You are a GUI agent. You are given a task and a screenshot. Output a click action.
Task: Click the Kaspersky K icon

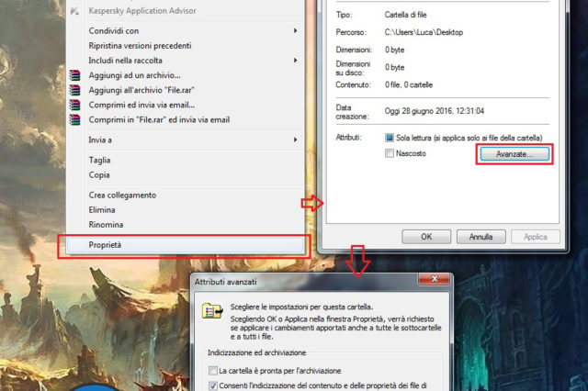click(x=75, y=11)
